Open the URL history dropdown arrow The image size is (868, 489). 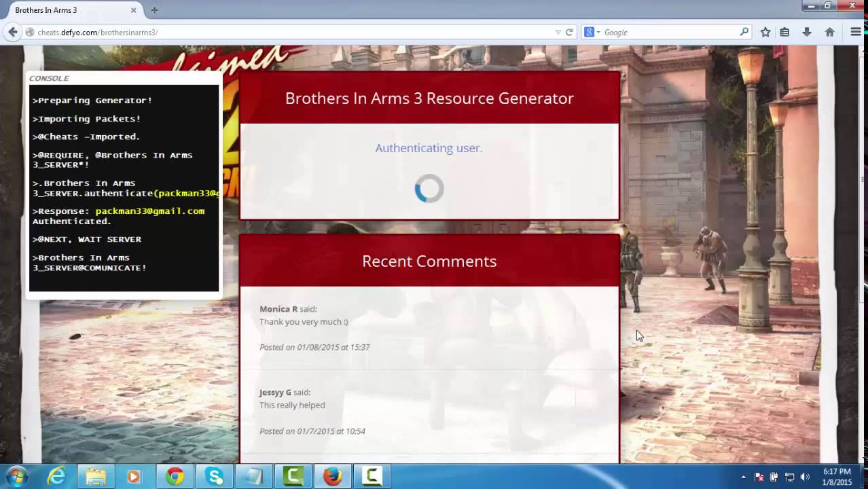558,32
